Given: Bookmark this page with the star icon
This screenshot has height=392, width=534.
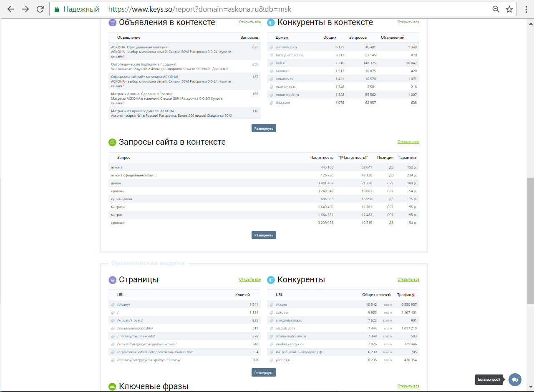Looking at the screenshot, I should coord(509,9).
